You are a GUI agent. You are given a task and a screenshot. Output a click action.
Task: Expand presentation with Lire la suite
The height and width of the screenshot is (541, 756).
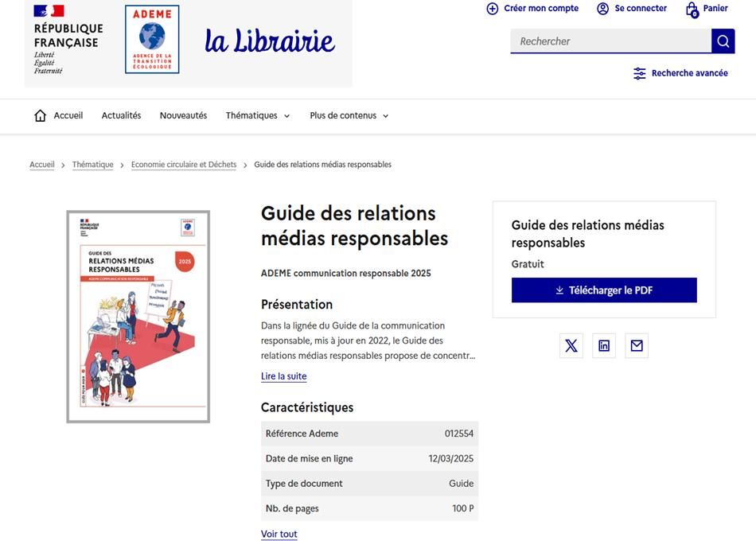pos(283,376)
